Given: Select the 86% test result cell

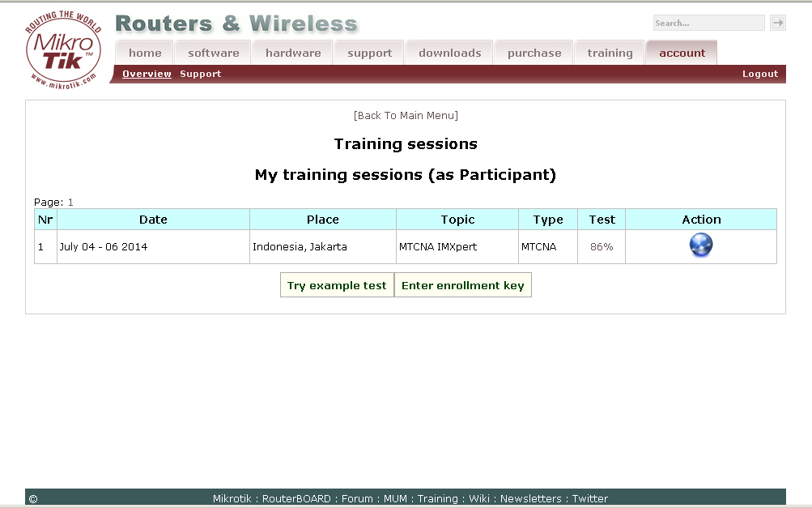Looking at the screenshot, I should tap(602, 247).
